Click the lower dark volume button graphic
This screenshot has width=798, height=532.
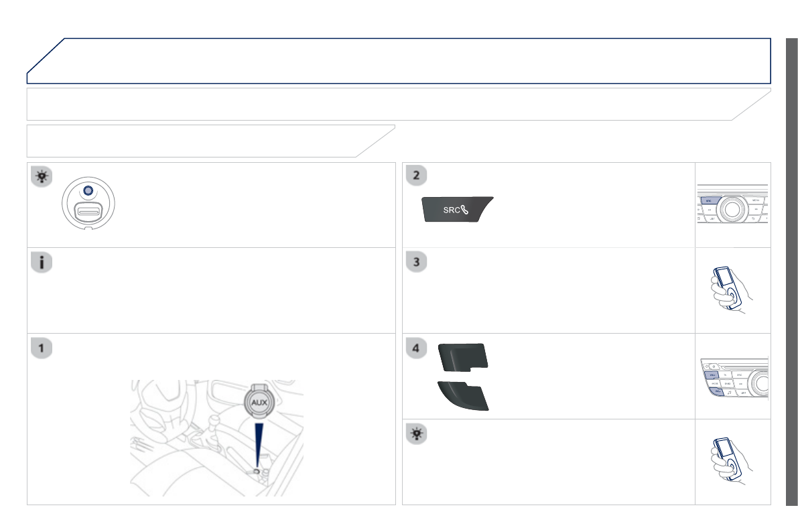[463, 395]
